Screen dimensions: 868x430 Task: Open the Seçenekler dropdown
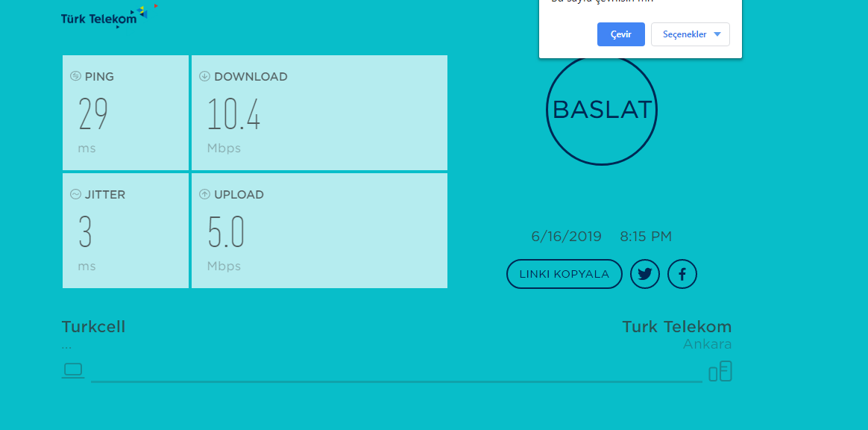click(691, 34)
